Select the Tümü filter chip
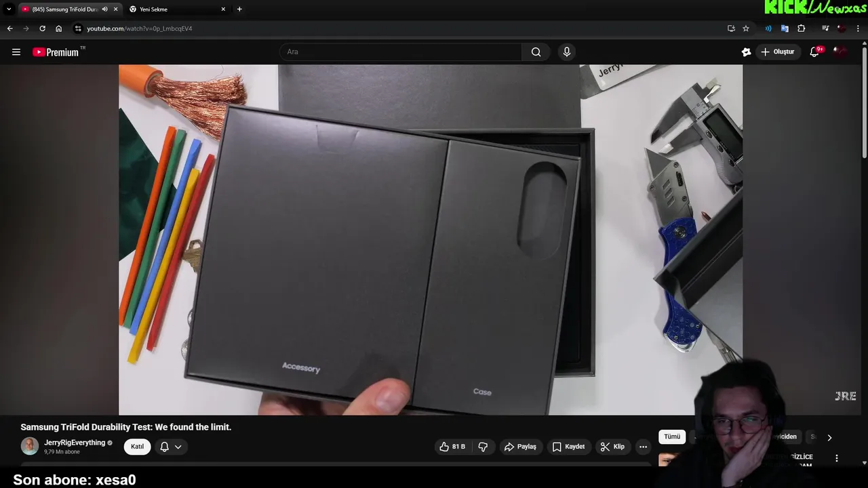The width and height of the screenshot is (868, 488). (672, 436)
